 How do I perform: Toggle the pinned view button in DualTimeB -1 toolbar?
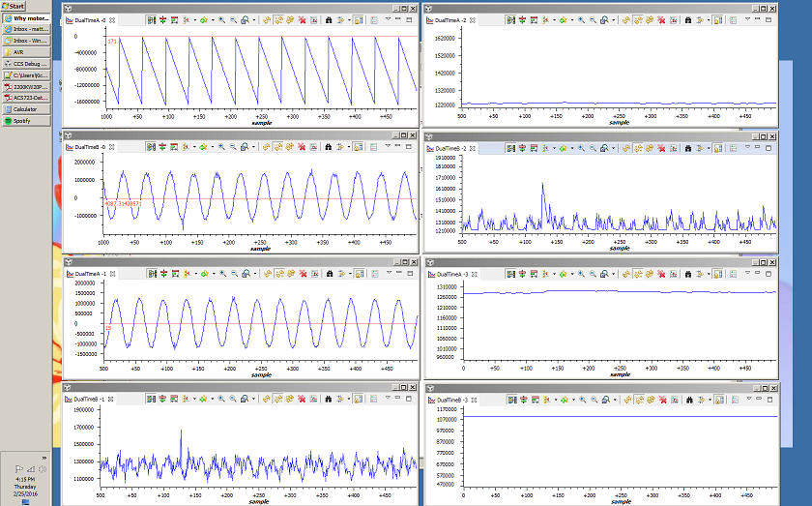point(358,399)
